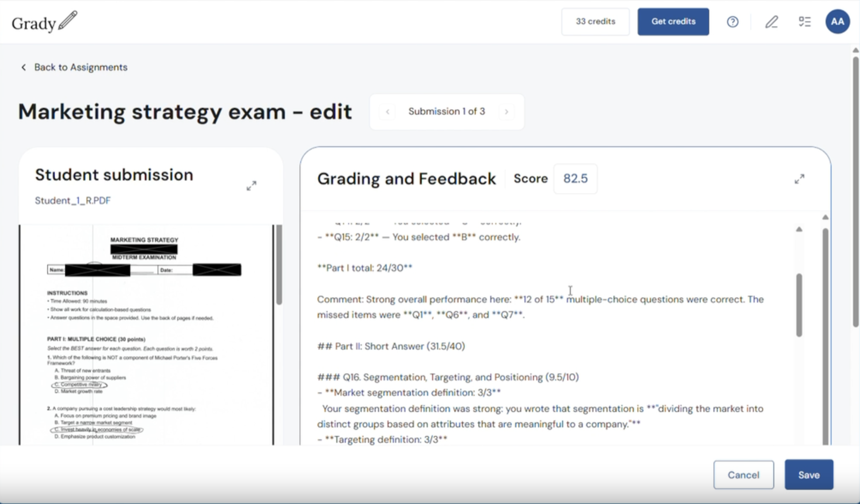The width and height of the screenshot is (860, 504).
Task: Click the Cancel button
Action: [x=743, y=475]
